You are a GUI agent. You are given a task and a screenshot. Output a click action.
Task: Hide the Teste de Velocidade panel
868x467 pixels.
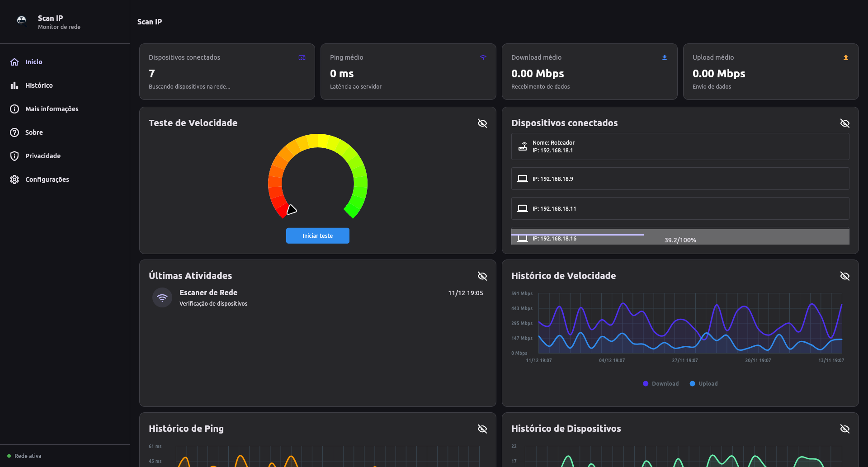pos(482,123)
